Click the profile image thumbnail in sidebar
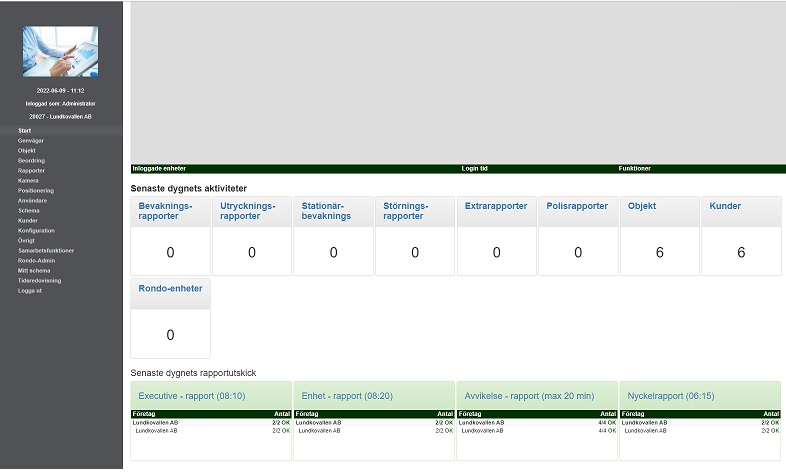This screenshot has height=476, width=786. coord(60,52)
